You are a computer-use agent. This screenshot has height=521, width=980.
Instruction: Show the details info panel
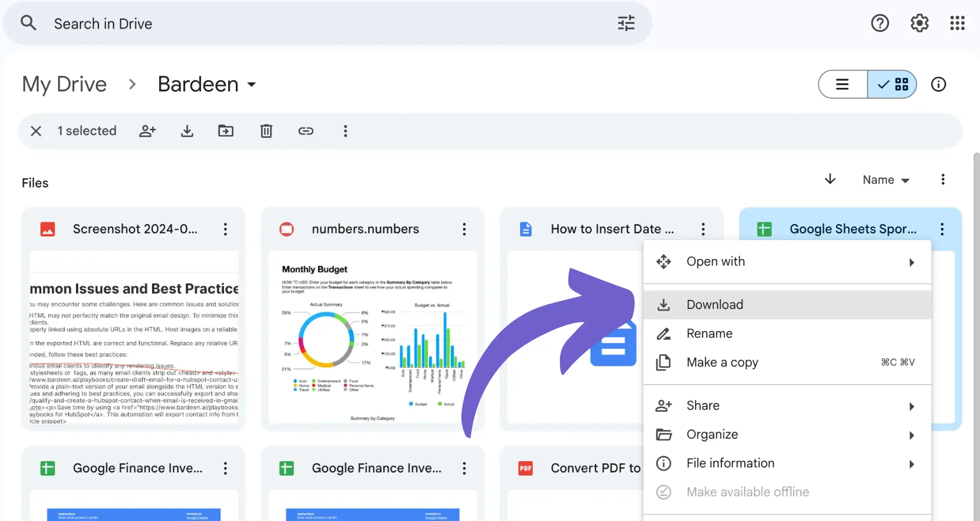click(x=939, y=84)
